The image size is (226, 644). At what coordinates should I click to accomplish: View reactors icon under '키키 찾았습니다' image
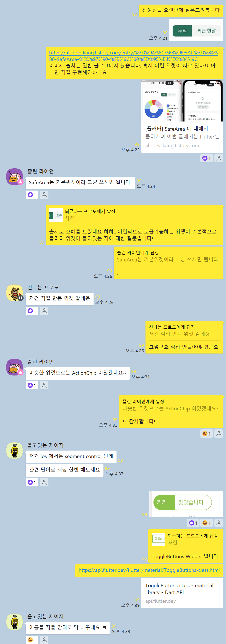[x=219, y=523]
